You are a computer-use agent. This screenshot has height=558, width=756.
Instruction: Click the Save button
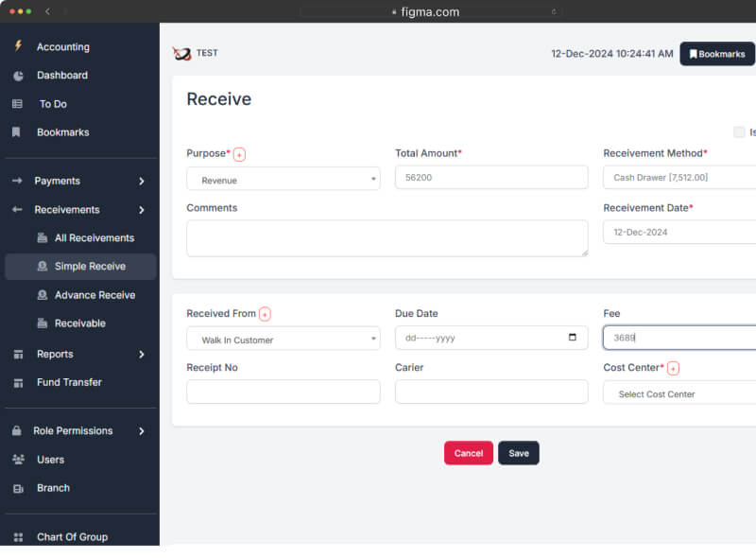pyautogui.click(x=519, y=453)
